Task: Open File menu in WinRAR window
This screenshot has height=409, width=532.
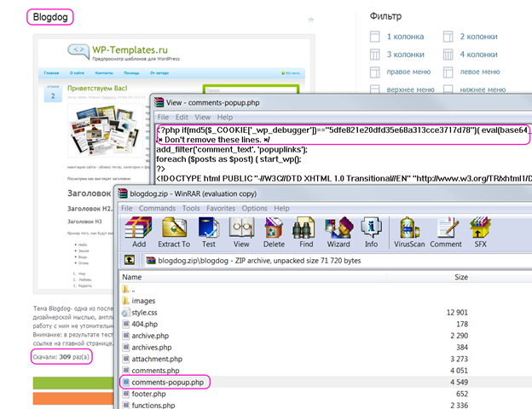Action: click(x=126, y=208)
